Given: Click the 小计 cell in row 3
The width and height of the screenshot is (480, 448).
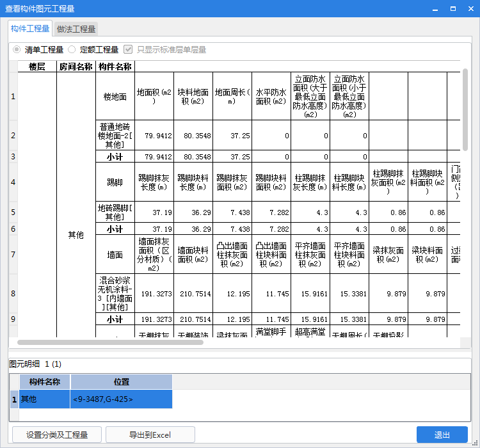Looking at the screenshot, I should click(115, 157).
